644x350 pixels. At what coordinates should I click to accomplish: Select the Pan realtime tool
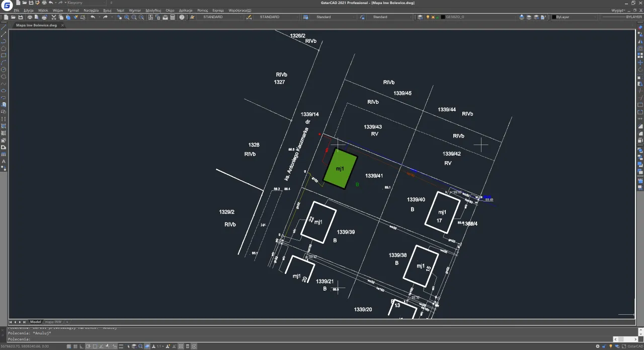[x=119, y=17]
